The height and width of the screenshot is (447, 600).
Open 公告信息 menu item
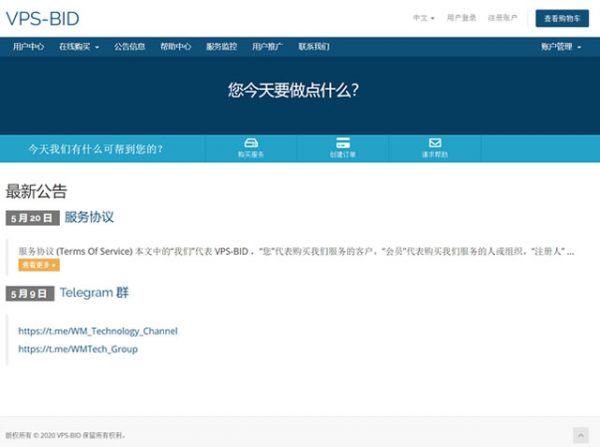coord(129,47)
